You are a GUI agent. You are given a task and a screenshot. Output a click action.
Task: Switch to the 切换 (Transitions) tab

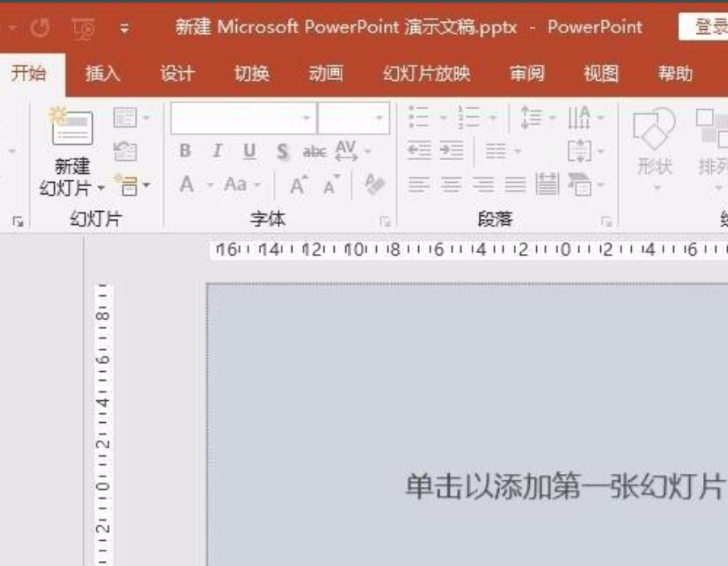[x=252, y=74]
